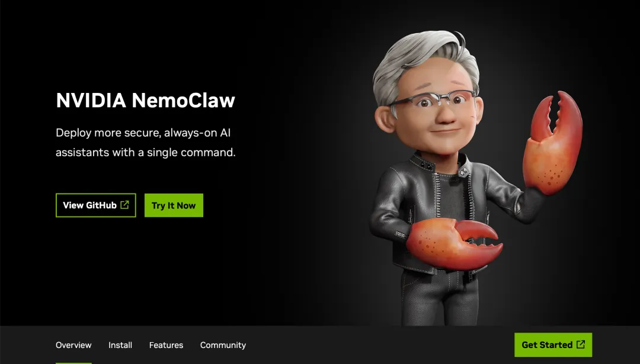Go to the Features tab

point(166,345)
